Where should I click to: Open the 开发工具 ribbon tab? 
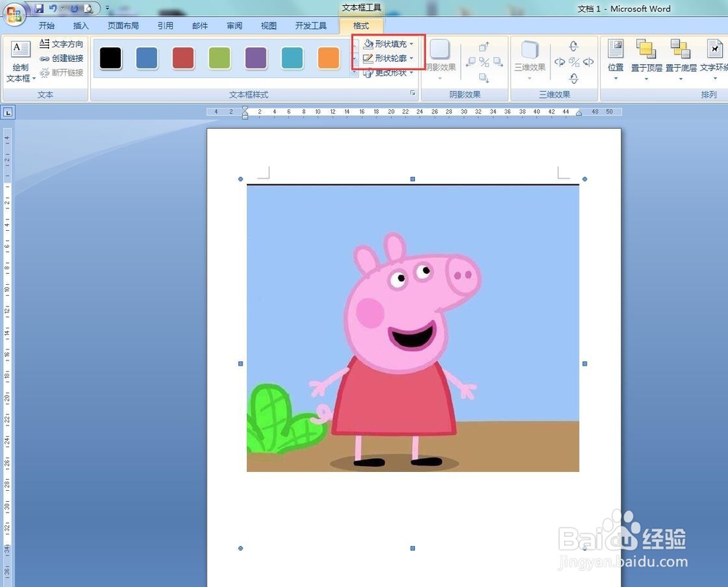(x=311, y=25)
